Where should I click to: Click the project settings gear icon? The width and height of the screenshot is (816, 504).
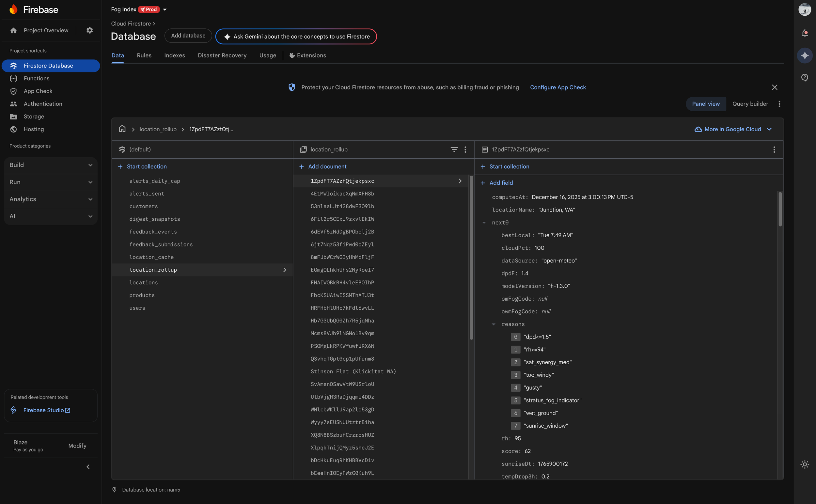click(89, 30)
